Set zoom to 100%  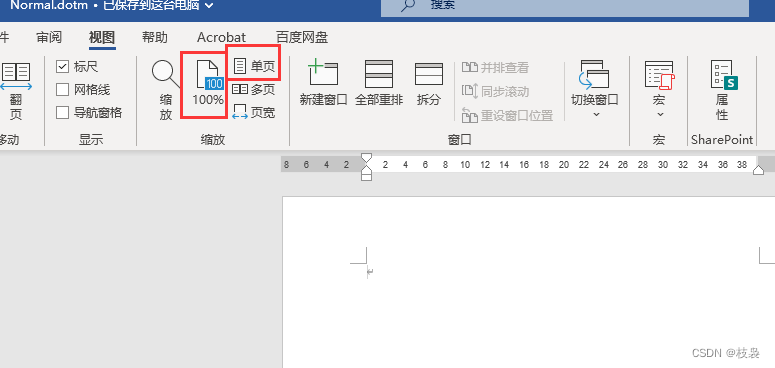tap(208, 83)
